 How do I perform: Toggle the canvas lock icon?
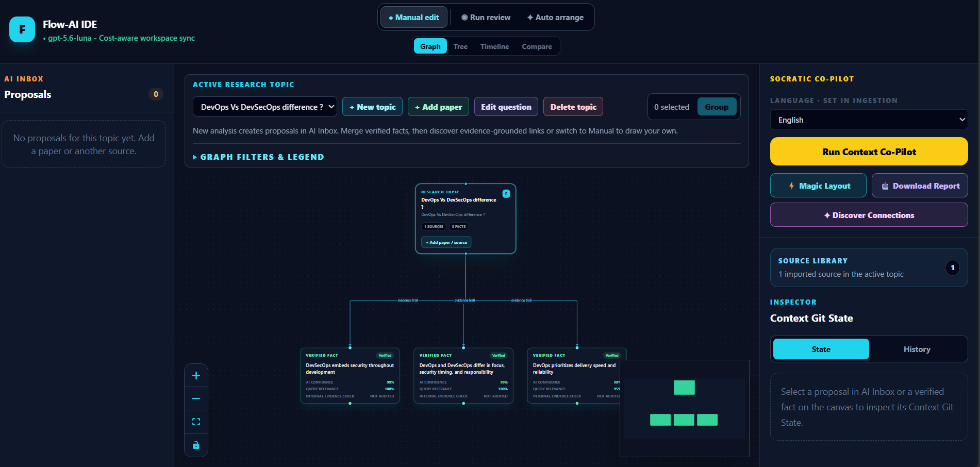[196, 445]
